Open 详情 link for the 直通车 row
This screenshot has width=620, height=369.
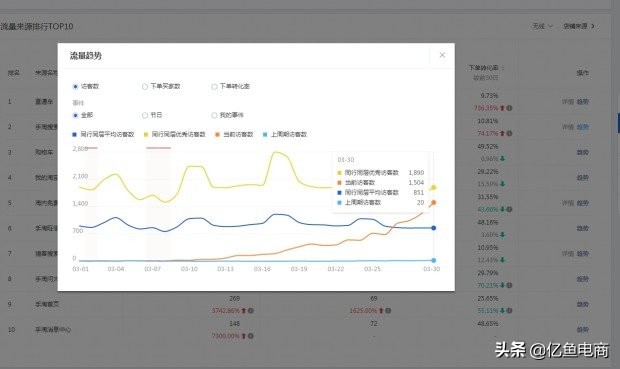[x=568, y=102]
